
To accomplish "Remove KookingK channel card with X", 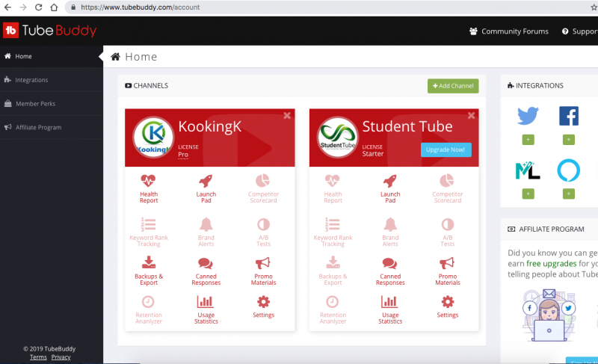I will pos(287,116).
